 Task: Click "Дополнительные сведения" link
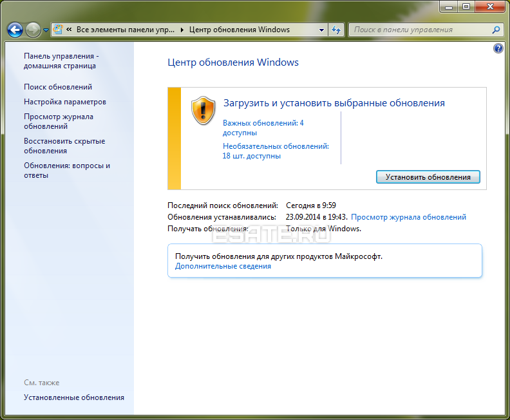tap(223, 266)
